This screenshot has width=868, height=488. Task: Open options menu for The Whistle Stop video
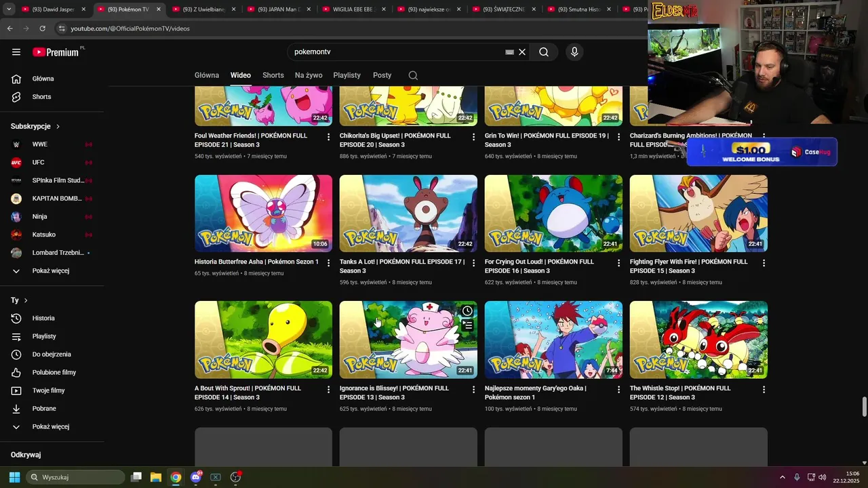[x=764, y=390]
